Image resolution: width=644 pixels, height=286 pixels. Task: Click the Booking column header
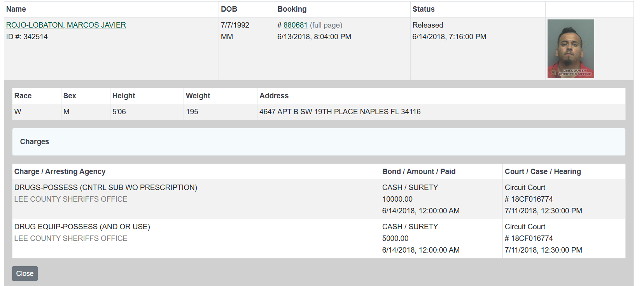click(292, 9)
